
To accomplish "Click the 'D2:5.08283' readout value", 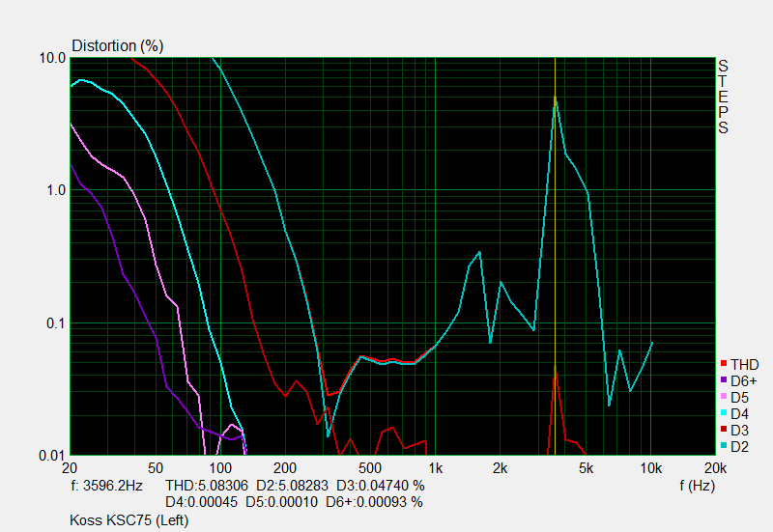I will coord(292,486).
